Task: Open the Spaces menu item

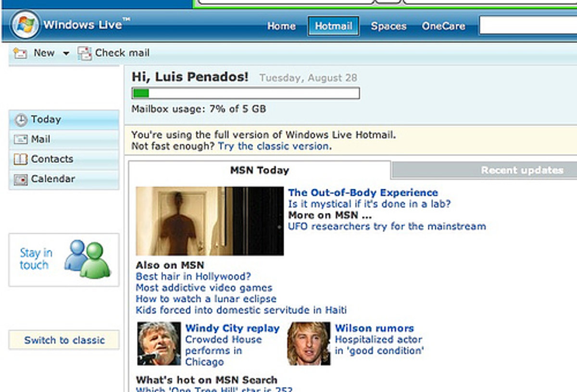Action: click(389, 26)
